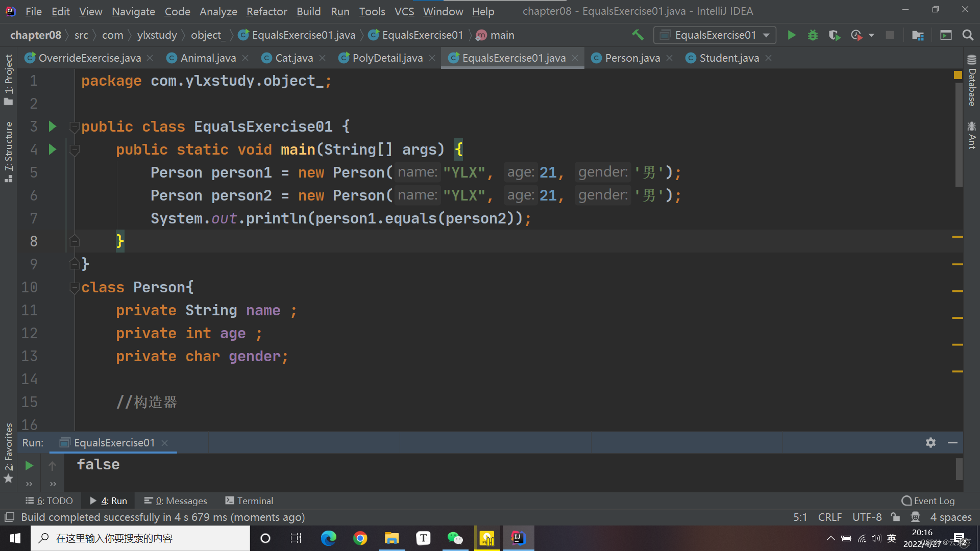Open the EqualsExercise01 run configuration dropdown
Viewport: 980px width, 551px height.
tap(715, 35)
